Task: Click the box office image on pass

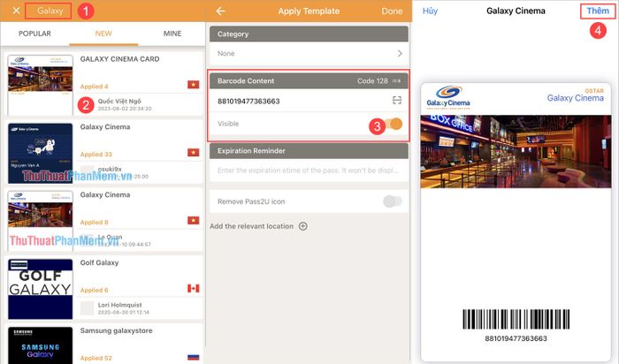Action: (x=516, y=151)
